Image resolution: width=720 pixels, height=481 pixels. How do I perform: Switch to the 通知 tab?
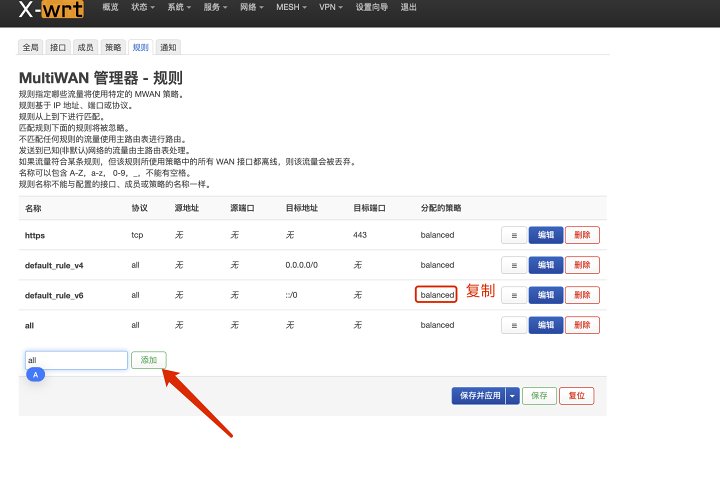[168, 47]
